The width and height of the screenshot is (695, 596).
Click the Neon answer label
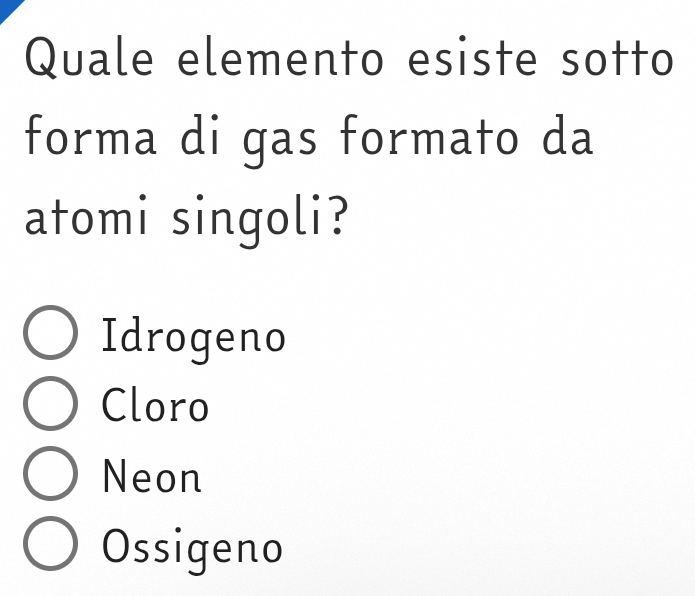pyautogui.click(x=153, y=477)
